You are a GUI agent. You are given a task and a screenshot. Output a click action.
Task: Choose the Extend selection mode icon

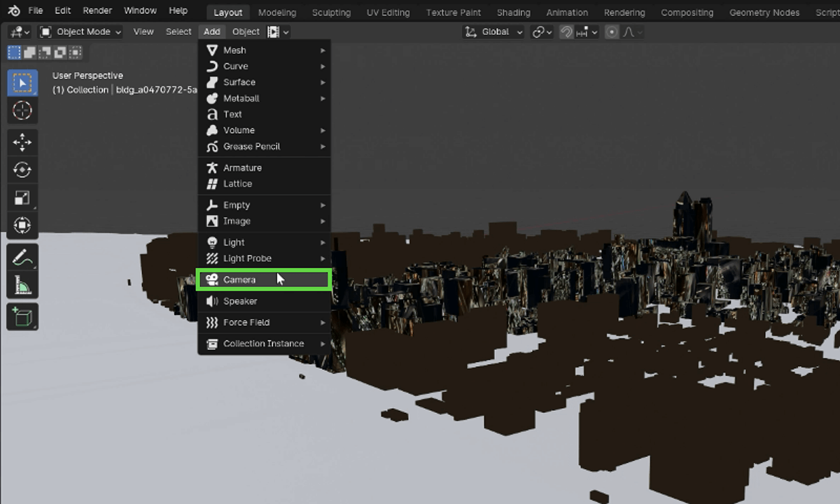coord(30,52)
